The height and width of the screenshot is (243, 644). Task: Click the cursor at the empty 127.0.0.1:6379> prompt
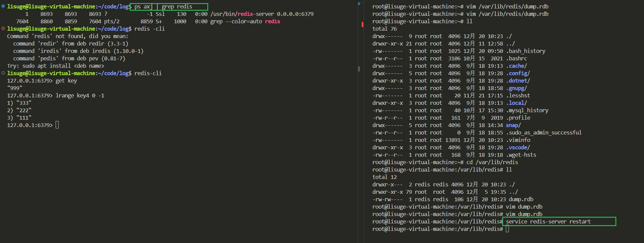click(x=57, y=125)
